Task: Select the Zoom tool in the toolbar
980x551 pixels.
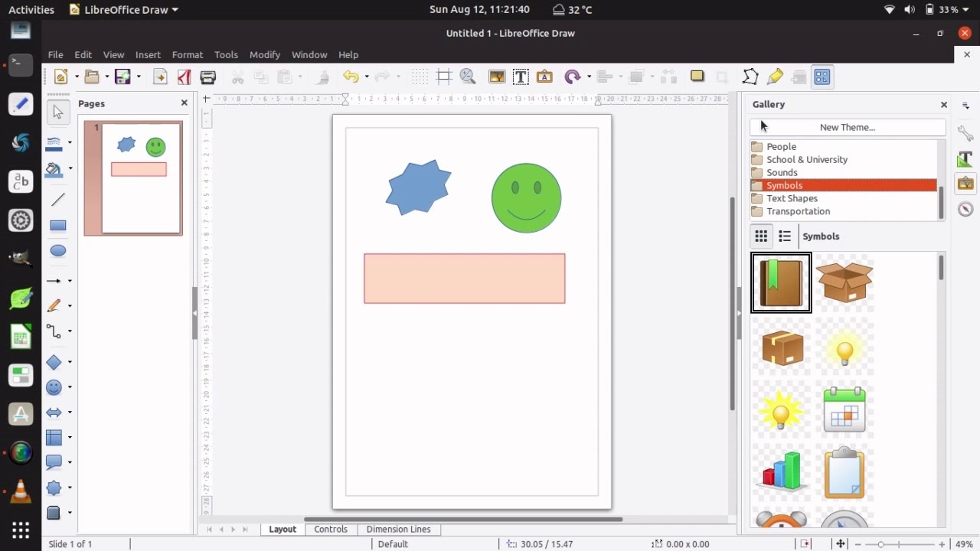Action: tap(468, 77)
